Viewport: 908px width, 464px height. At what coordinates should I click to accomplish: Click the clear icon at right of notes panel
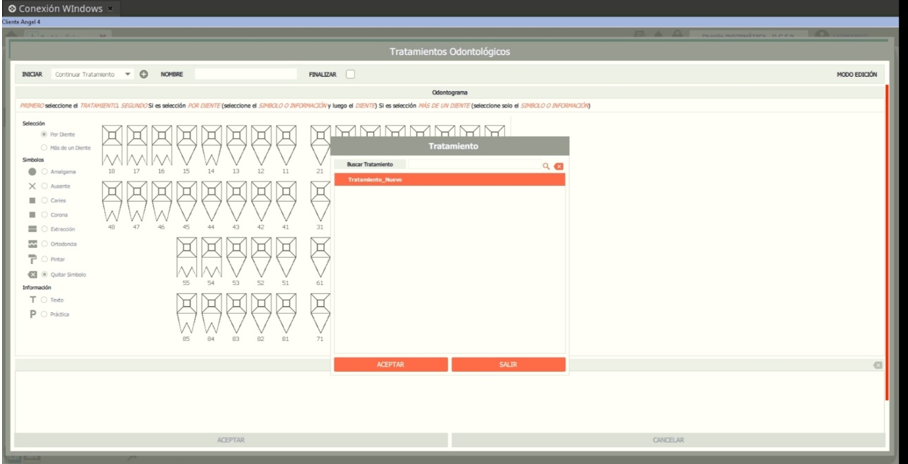(x=878, y=365)
